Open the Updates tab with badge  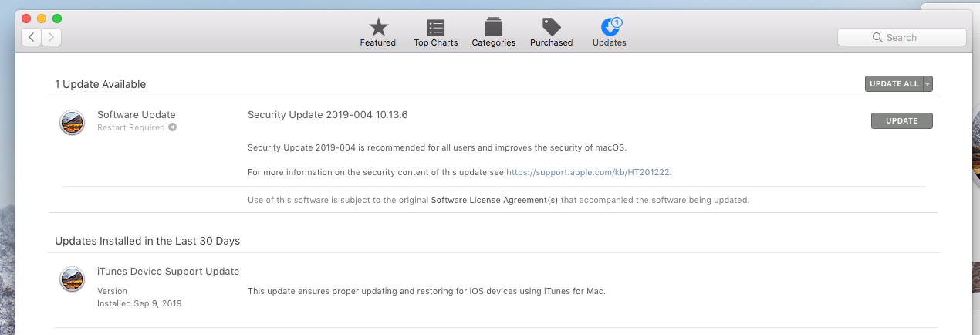pyautogui.click(x=609, y=32)
